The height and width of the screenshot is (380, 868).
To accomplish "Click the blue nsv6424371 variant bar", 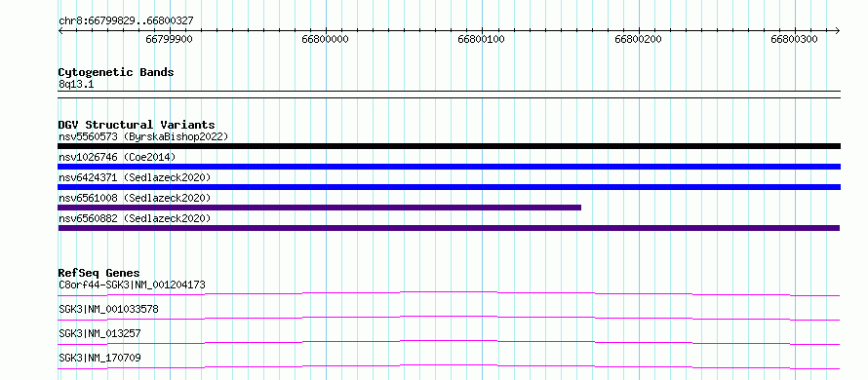I will [x=449, y=187].
